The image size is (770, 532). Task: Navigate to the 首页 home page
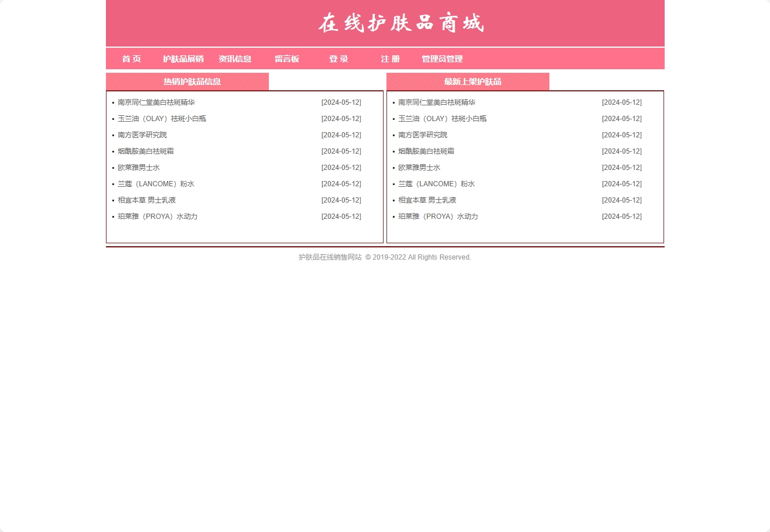pyautogui.click(x=131, y=59)
